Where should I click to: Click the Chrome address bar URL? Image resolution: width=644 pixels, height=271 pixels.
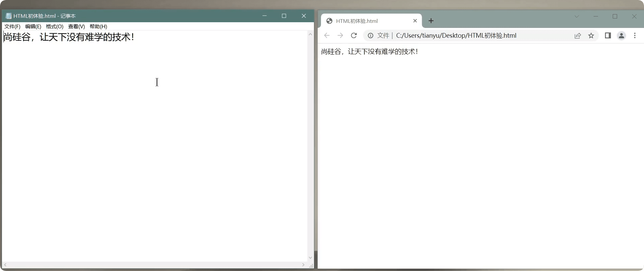click(456, 36)
